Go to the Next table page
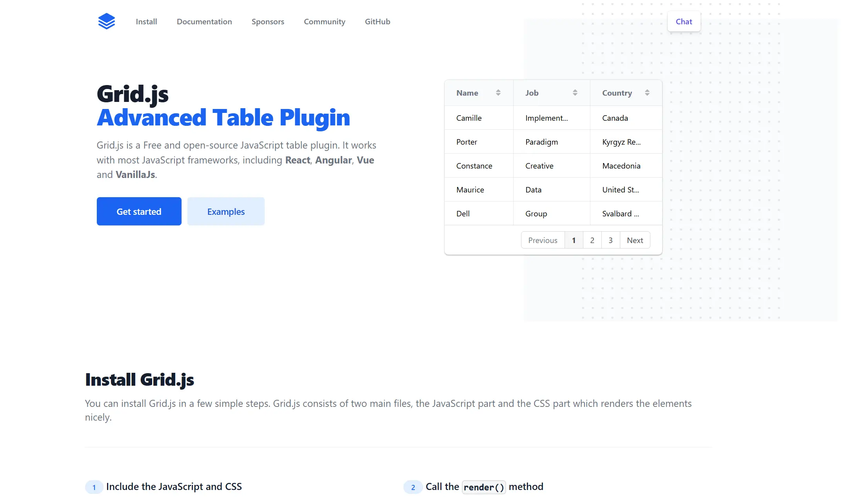This screenshot has height=499, width=868. point(635,240)
